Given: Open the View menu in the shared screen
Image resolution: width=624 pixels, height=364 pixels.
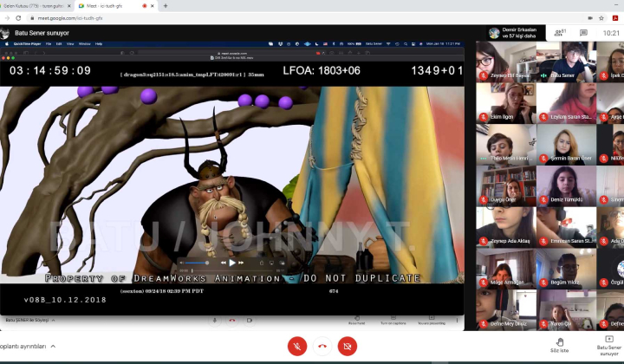Looking at the screenshot, I should pyautogui.click(x=70, y=43).
